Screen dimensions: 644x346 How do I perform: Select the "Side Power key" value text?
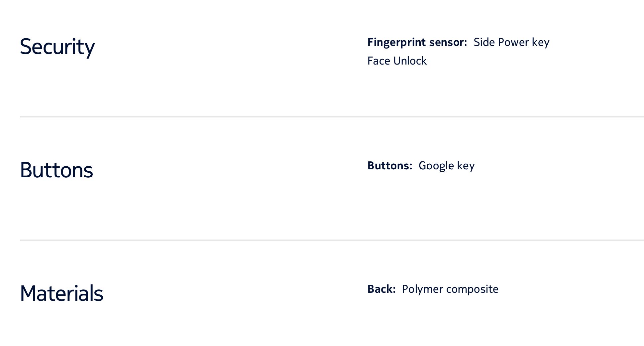(511, 42)
